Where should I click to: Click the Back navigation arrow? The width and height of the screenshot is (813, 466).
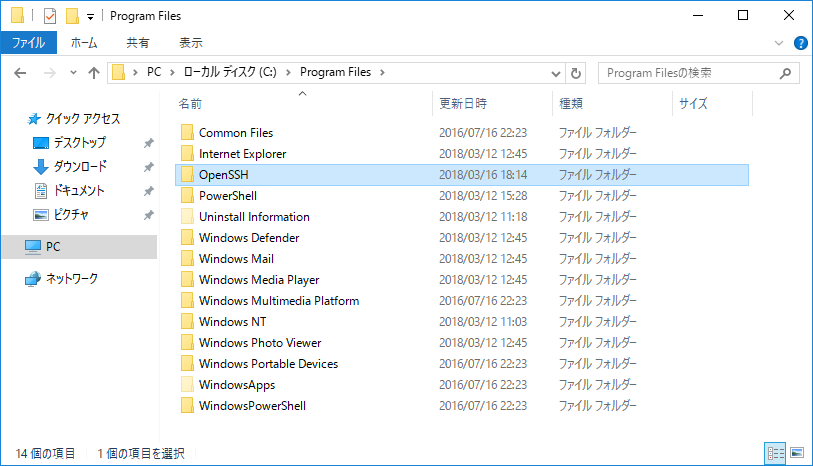pos(20,73)
